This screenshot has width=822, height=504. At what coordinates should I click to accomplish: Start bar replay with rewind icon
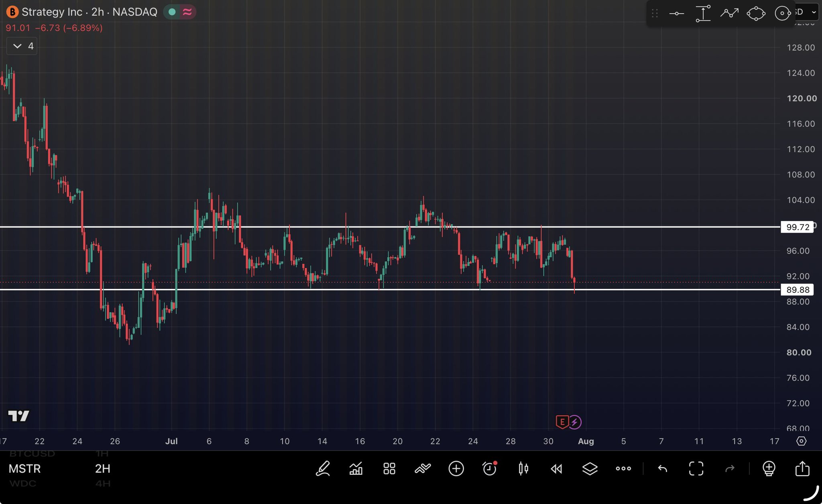tap(556, 468)
